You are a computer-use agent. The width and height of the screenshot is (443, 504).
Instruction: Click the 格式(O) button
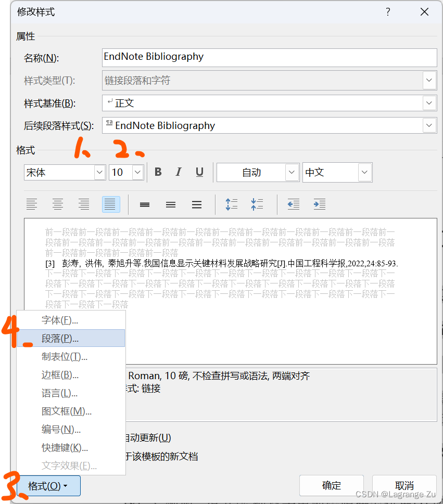tap(48, 486)
